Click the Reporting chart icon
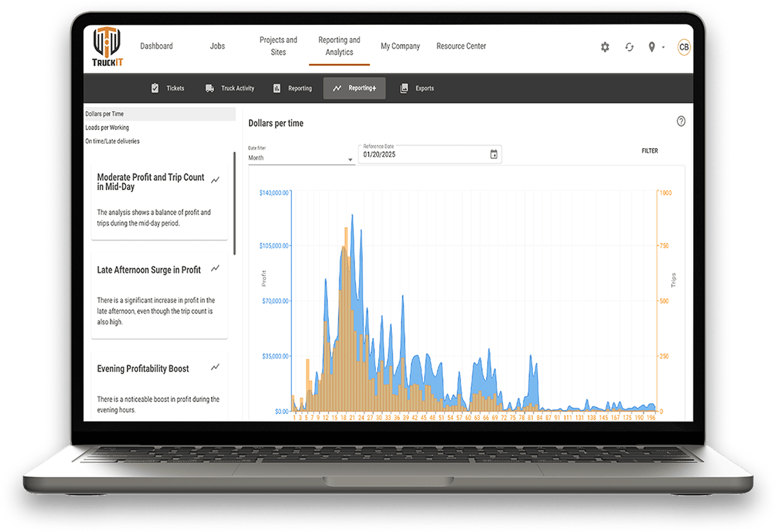776x532 pixels. [x=277, y=88]
